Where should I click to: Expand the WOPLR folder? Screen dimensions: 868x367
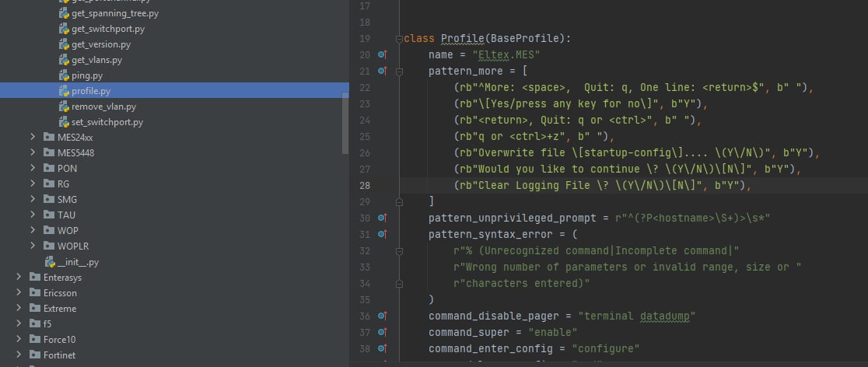33,245
